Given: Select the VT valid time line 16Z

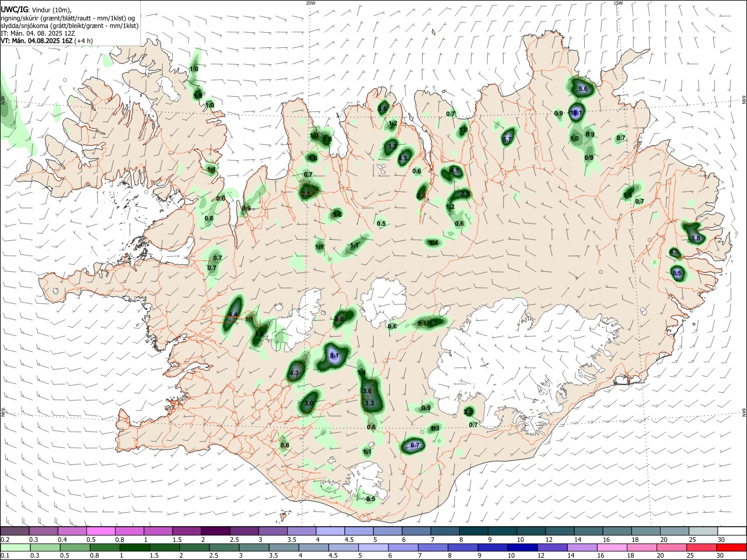Looking at the screenshot, I should 47,41.
